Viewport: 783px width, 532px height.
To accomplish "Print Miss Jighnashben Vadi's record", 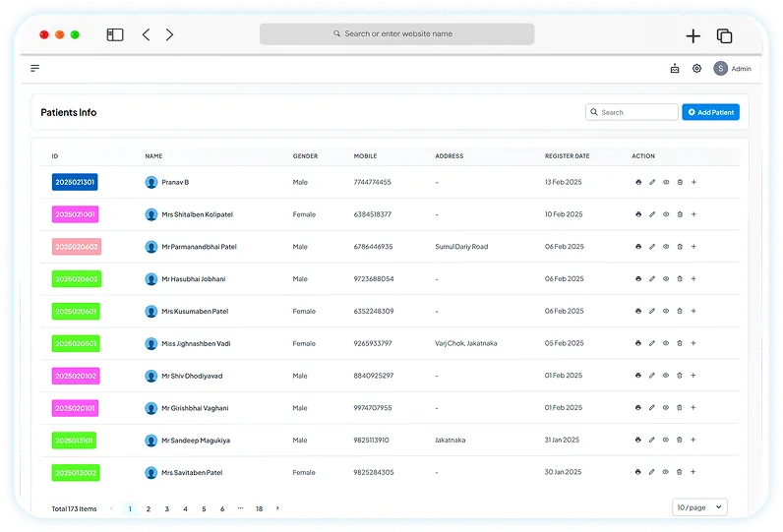I will (638, 343).
